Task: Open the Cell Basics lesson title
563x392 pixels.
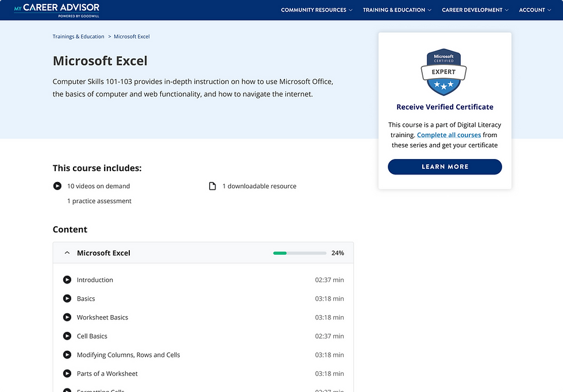Action: (x=92, y=336)
